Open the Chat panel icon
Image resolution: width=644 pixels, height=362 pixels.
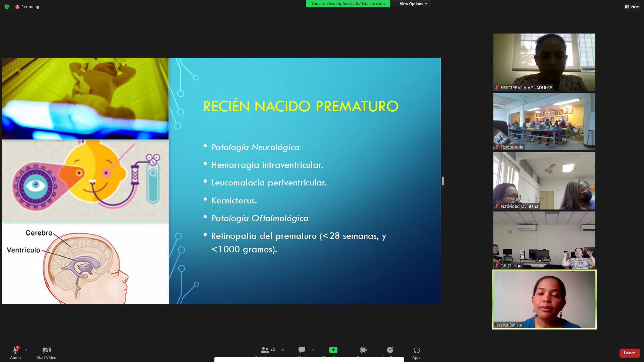pyautogui.click(x=302, y=350)
